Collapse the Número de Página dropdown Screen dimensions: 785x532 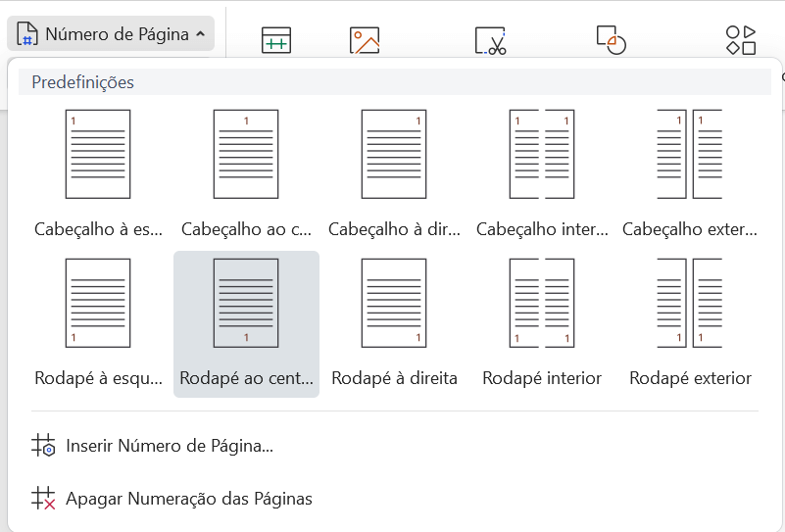pyautogui.click(x=111, y=34)
